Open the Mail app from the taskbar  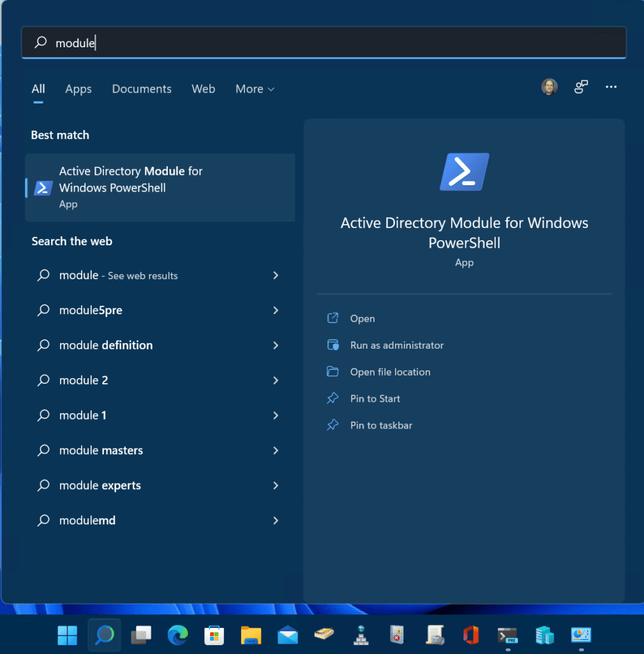click(x=288, y=635)
